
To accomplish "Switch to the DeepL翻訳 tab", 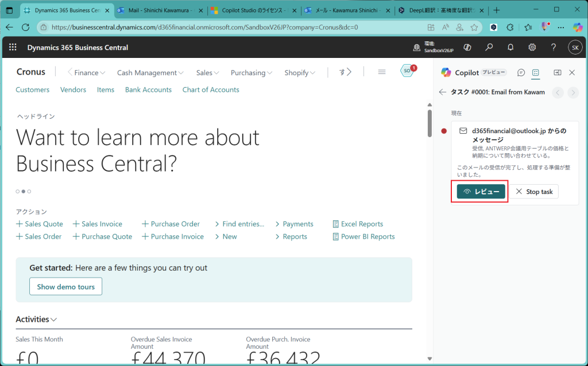I will click(x=442, y=10).
